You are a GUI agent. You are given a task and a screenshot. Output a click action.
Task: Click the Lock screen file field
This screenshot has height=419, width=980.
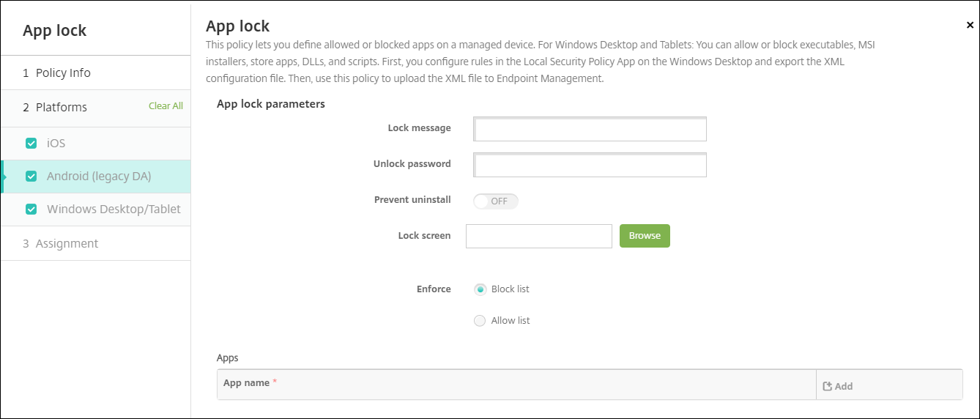click(539, 236)
